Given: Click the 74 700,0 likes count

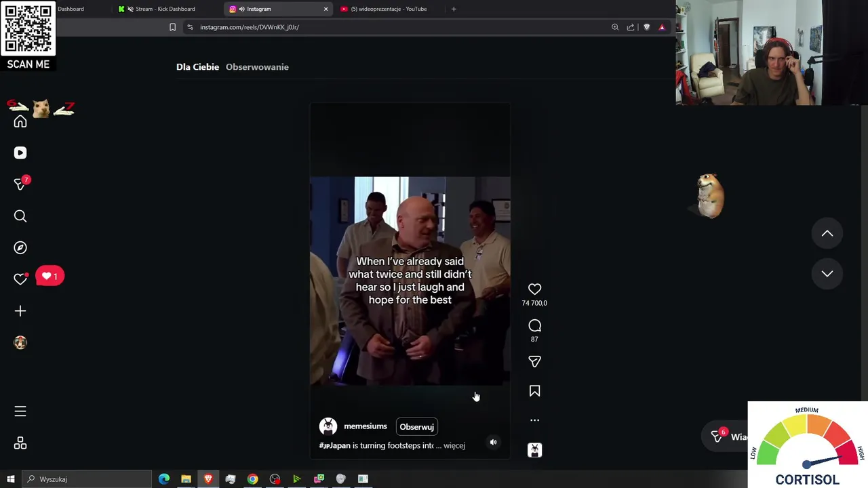Looking at the screenshot, I should pyautogui.click(x=534, y=304).
